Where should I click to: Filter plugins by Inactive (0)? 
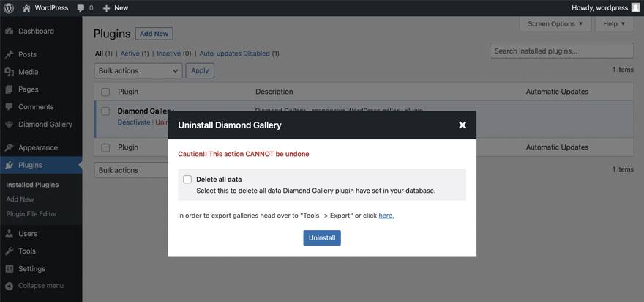coord(174,54)
